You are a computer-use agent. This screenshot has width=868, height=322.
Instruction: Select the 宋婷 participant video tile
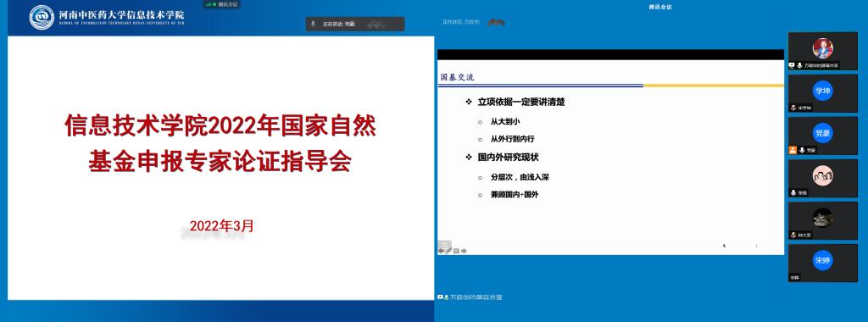pos(822,264)
